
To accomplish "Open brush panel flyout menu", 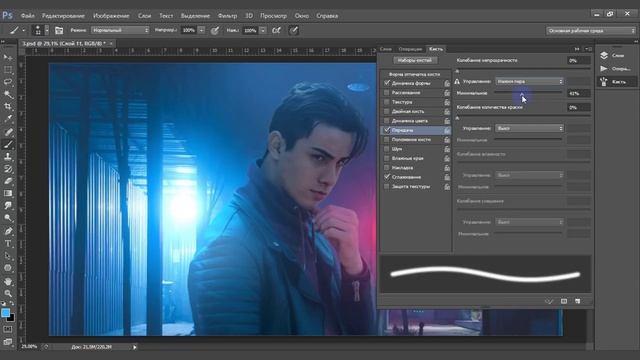I will tap(588, 49).
